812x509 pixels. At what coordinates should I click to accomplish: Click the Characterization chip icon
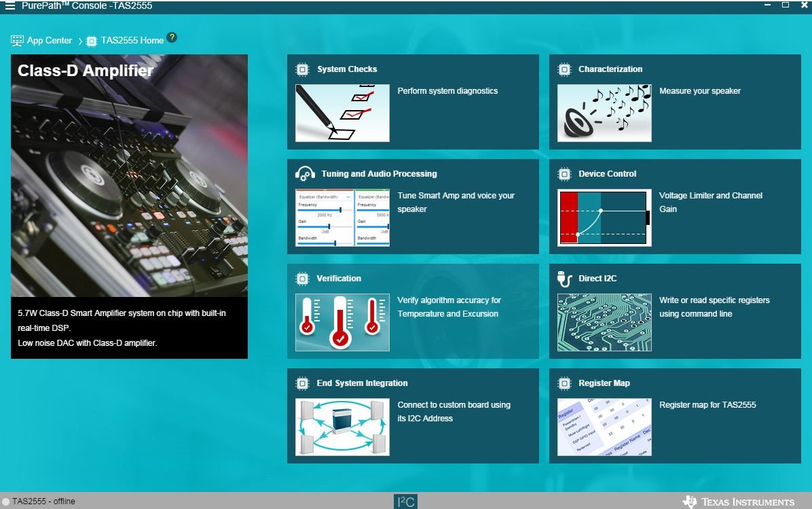pyautogui.click(x=564, y=69)
